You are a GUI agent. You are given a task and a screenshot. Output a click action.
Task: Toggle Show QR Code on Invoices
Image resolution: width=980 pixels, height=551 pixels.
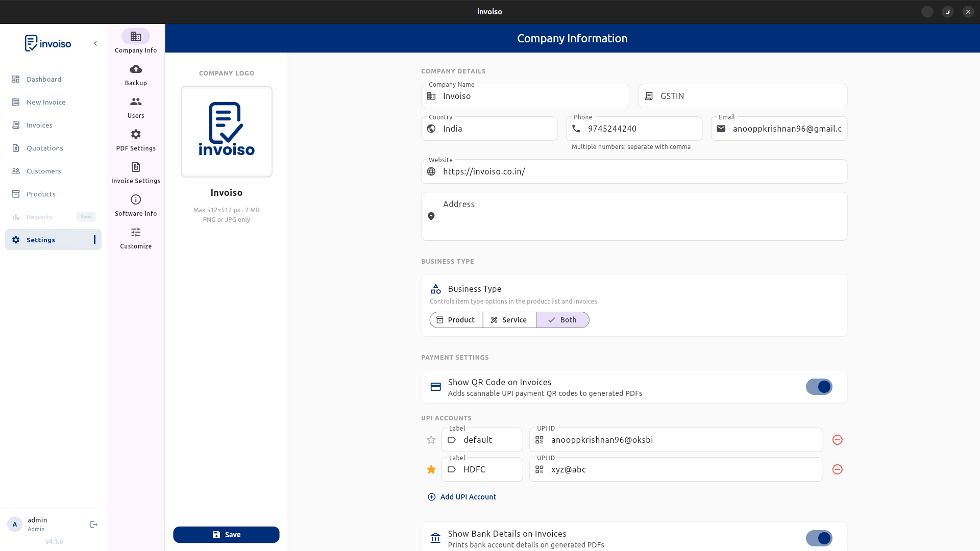(x=819, y=387)
